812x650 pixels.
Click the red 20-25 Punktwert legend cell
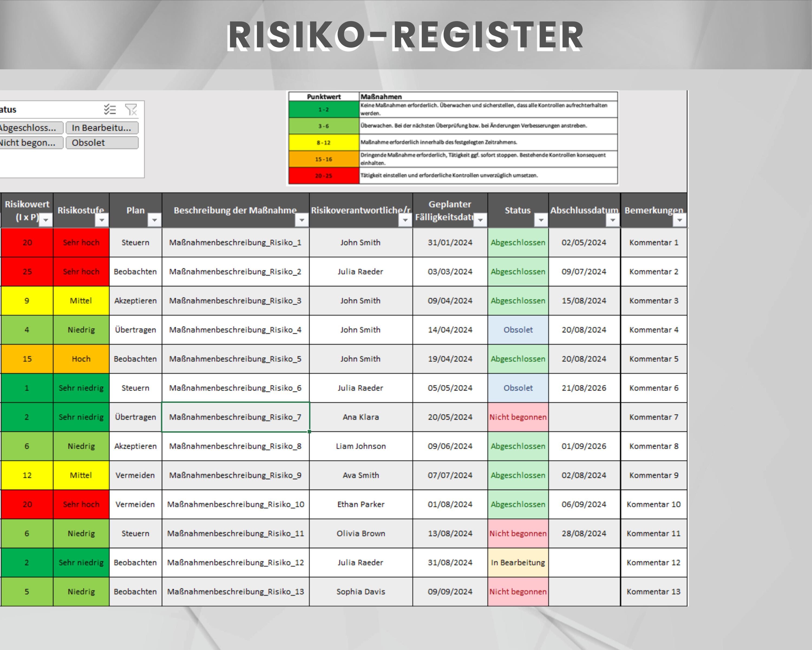324,175
